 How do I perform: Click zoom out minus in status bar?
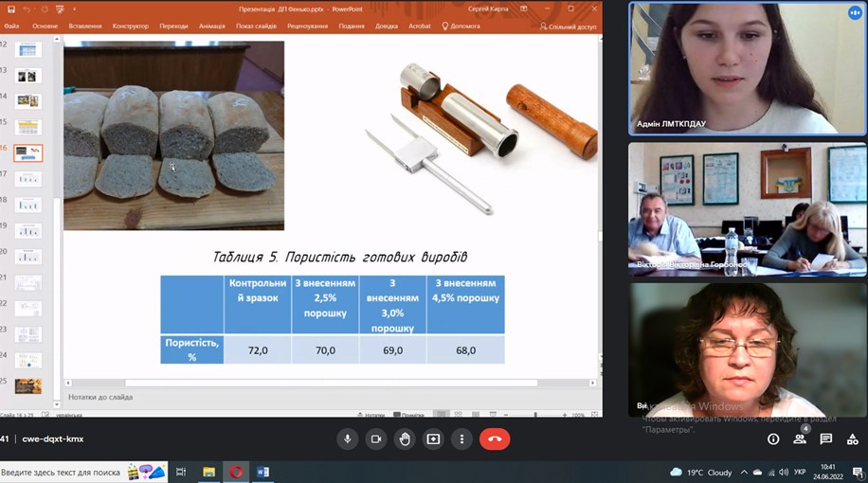pos(506,415)
